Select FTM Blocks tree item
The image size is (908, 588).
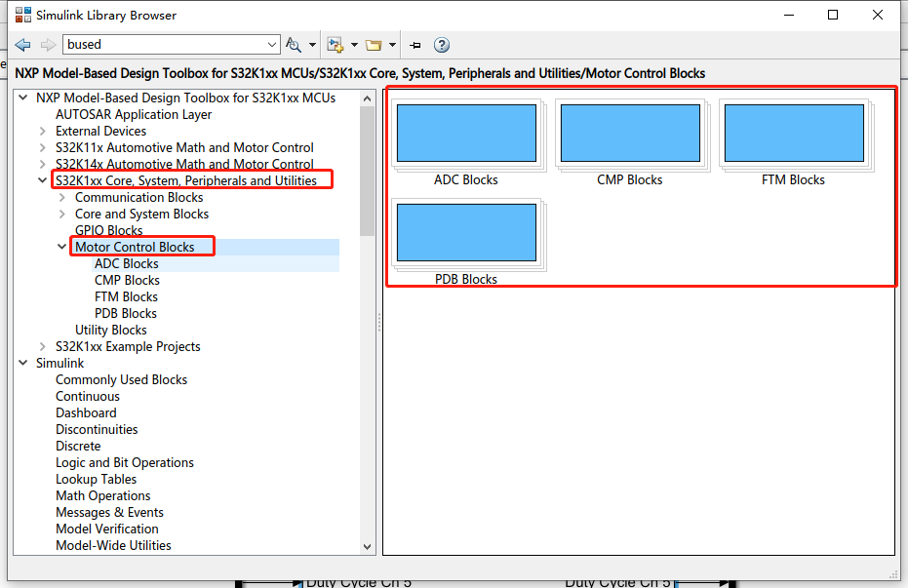tap(126, 296)
